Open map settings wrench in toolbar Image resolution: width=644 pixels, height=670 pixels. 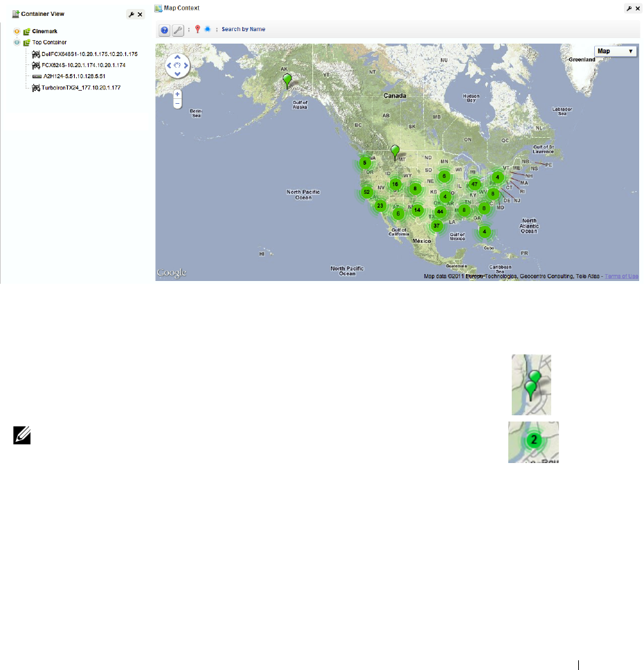coord(178,30)
